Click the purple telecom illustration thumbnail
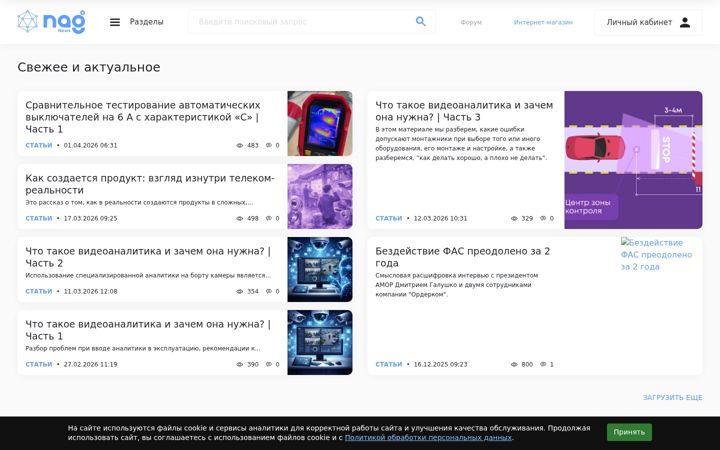Image resolution: width=720 pixels, height=450 pixels. [320, 197]
